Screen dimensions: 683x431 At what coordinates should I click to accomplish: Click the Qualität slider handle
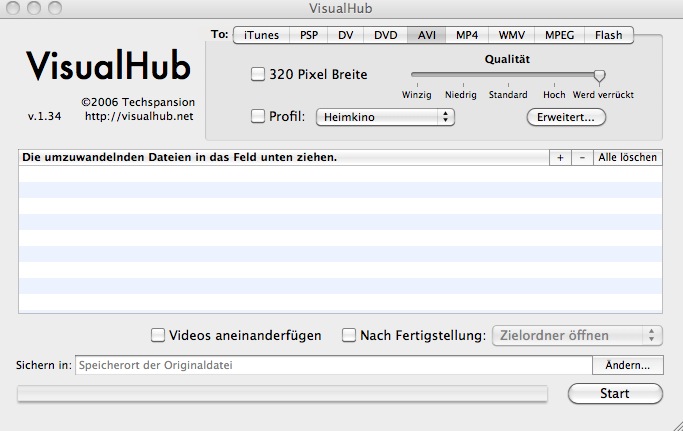click(x=599, y=76)
